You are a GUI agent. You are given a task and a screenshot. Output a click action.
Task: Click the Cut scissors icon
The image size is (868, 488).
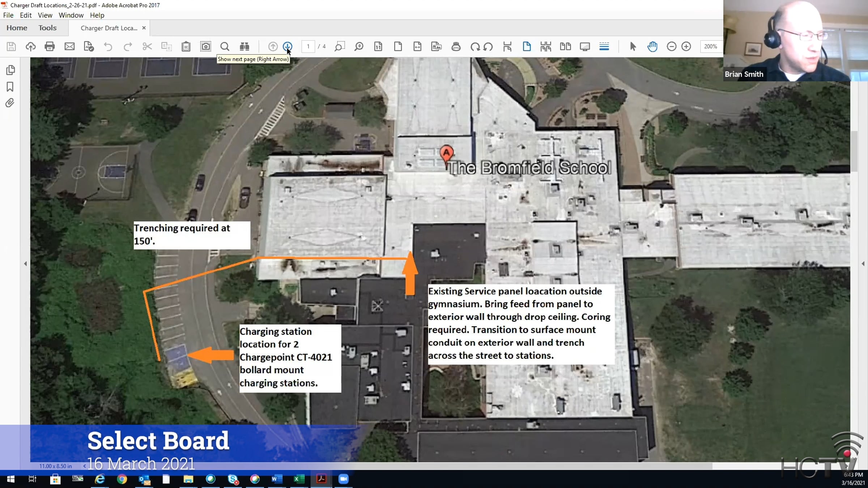pos(147,46)
